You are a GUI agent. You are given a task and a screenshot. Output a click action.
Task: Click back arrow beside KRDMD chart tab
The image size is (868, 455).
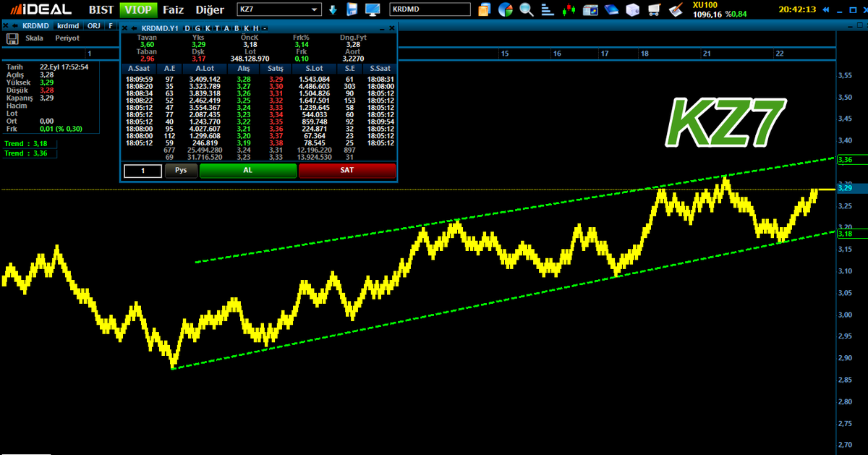16,25
